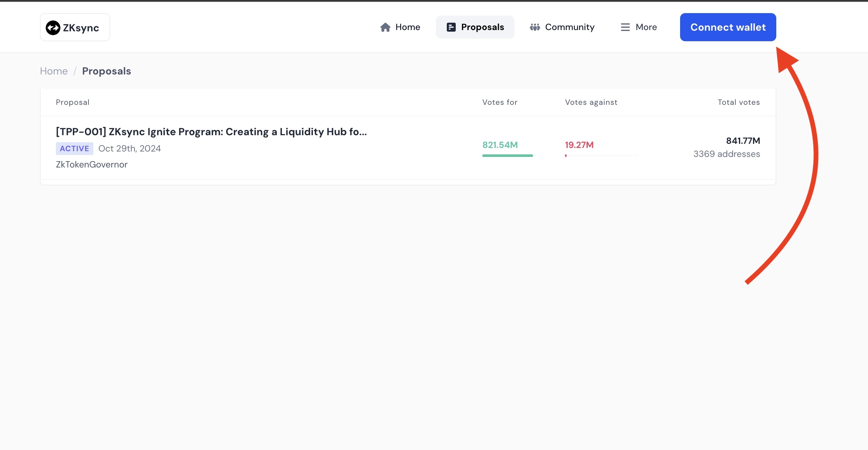Click the Connect wallet button
The width and height of the screenshot is (868, 450).
[728, 27]
